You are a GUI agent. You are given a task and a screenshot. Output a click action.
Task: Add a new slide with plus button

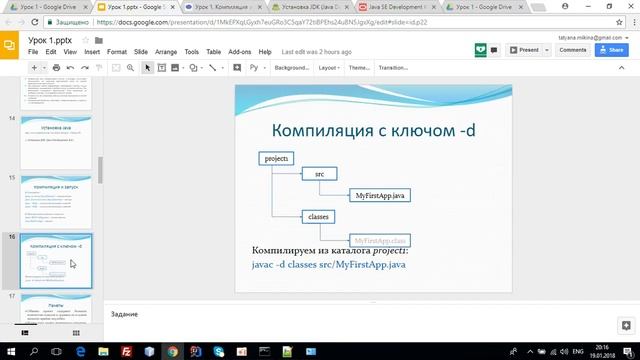[34, 68]
